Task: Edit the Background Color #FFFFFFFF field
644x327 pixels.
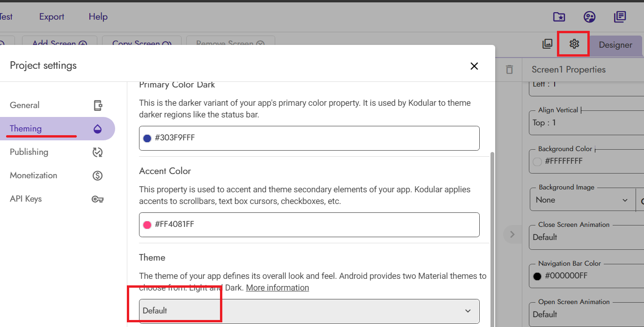Action: [x=587, y=161]
